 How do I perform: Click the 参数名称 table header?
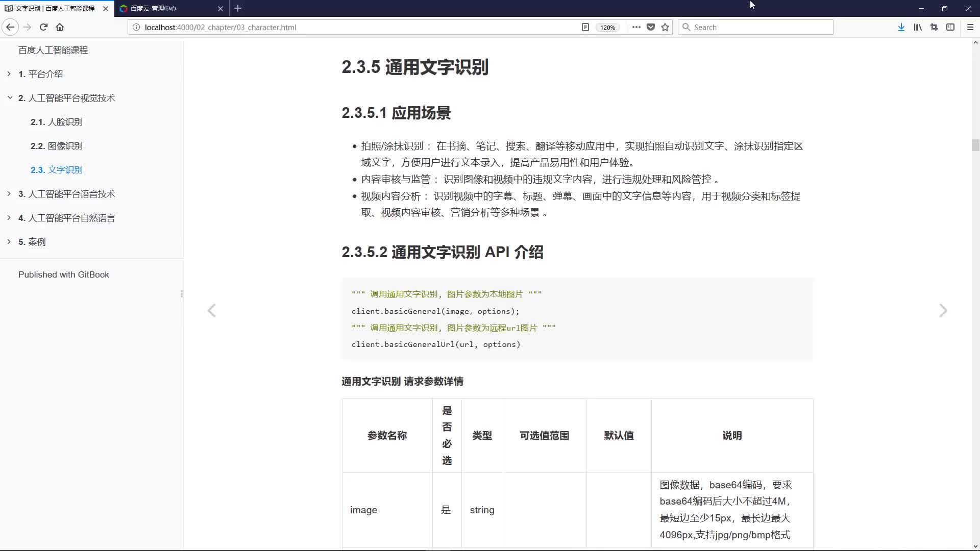[387, 436]
